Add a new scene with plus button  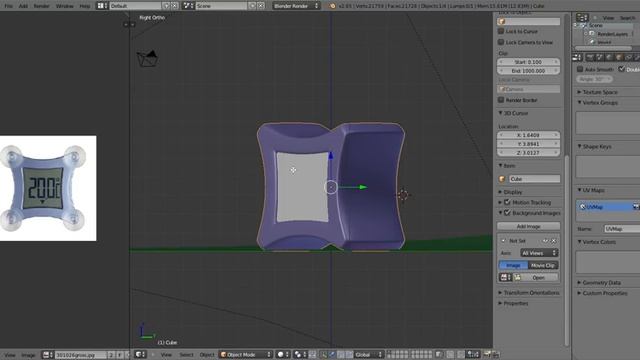click(x=252, y=6)
